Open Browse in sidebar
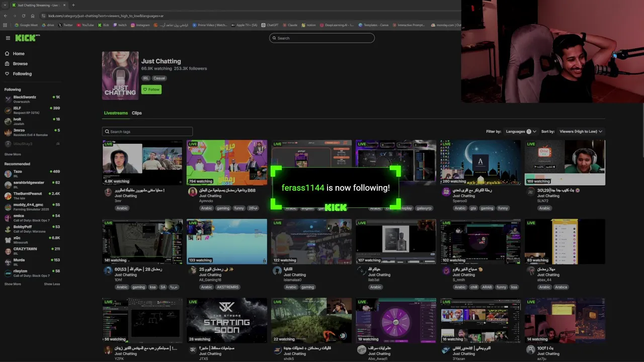Image resolution: width=644 pixels, height=362 pixels. click(20, 63)
